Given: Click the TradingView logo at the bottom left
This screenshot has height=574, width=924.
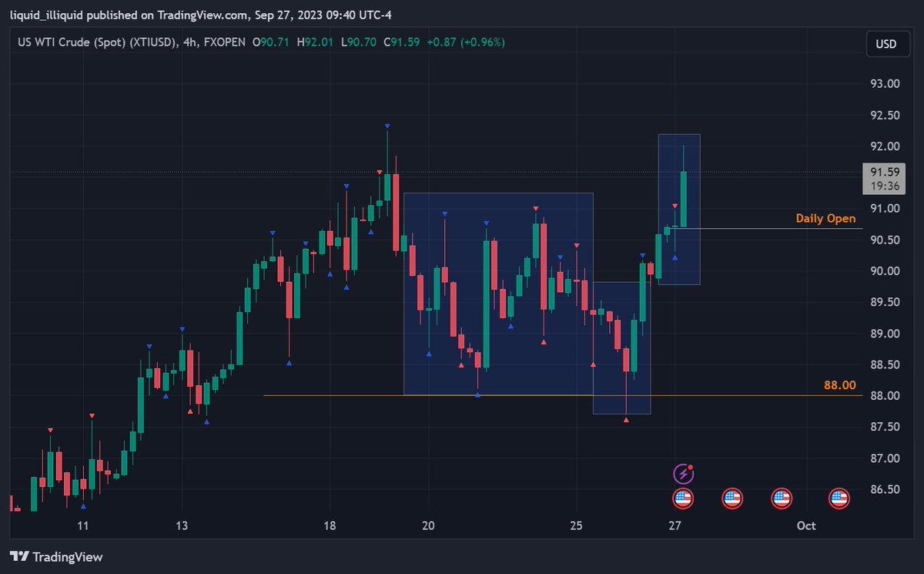Looking at the screenshot, I should 56,556.
